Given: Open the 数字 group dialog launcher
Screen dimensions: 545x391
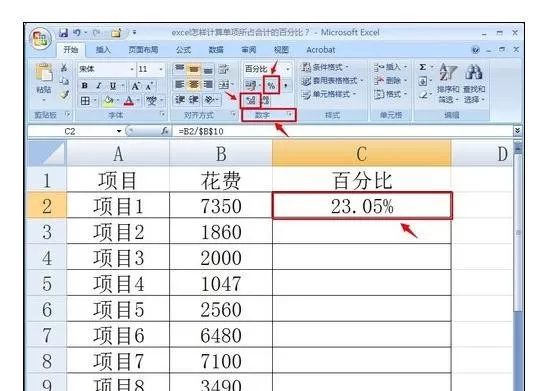Looking at the screenshot, I should pyautogui.click(x=289, y=114).
